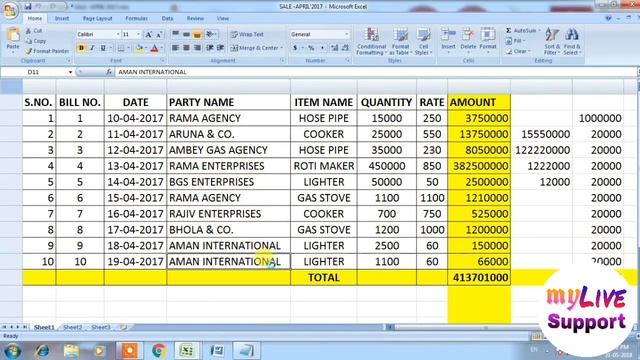Open the Alignment dialog launcher
Viewport: 640px width, 360px height.
pyautogui.click(x=282, y=60)
